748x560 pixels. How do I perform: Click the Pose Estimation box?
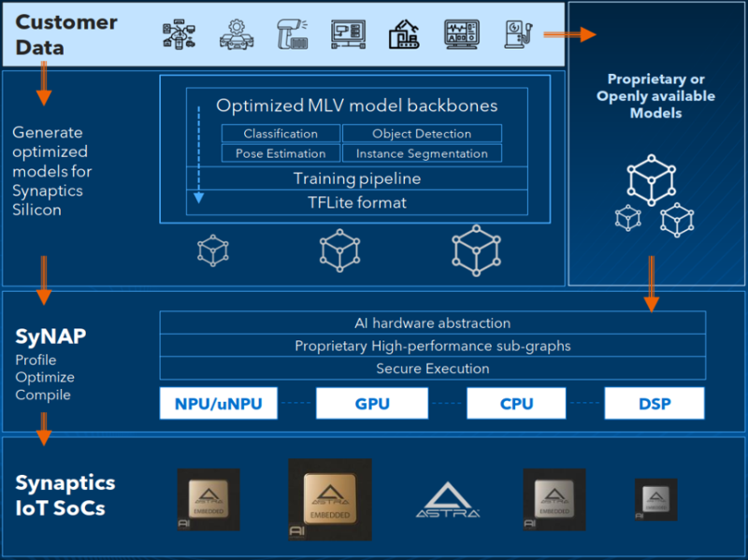281,153
